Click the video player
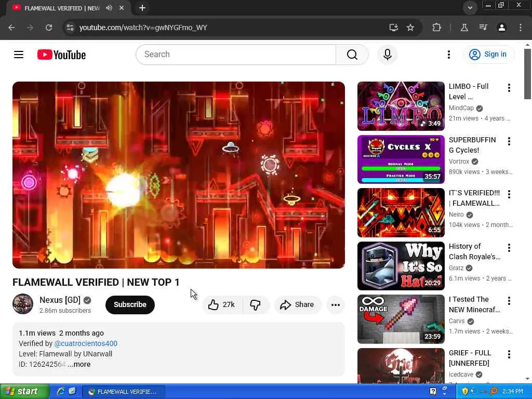This screenshot has width=532, height=399. coord(179,175)
